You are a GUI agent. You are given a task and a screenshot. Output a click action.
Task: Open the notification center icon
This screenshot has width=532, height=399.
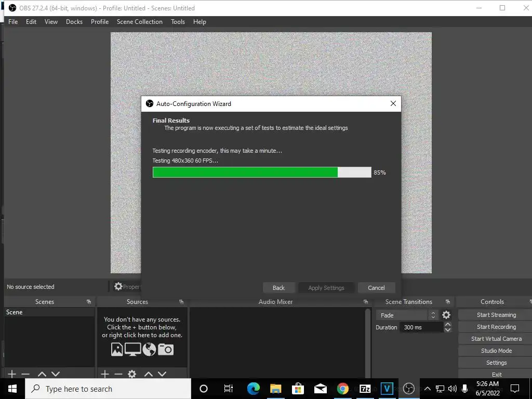pyautogui.click(x=515, y=389)
